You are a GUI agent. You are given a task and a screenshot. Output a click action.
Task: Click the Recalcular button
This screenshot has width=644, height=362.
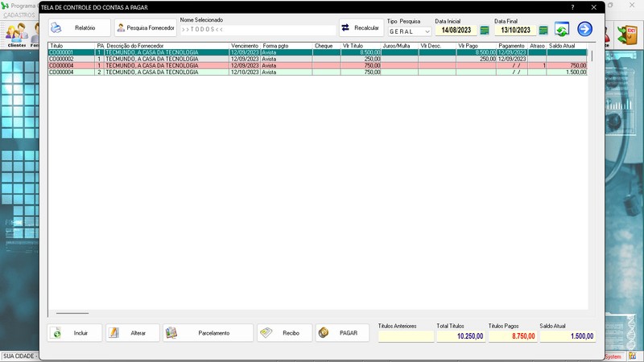(x=361, y=28)
